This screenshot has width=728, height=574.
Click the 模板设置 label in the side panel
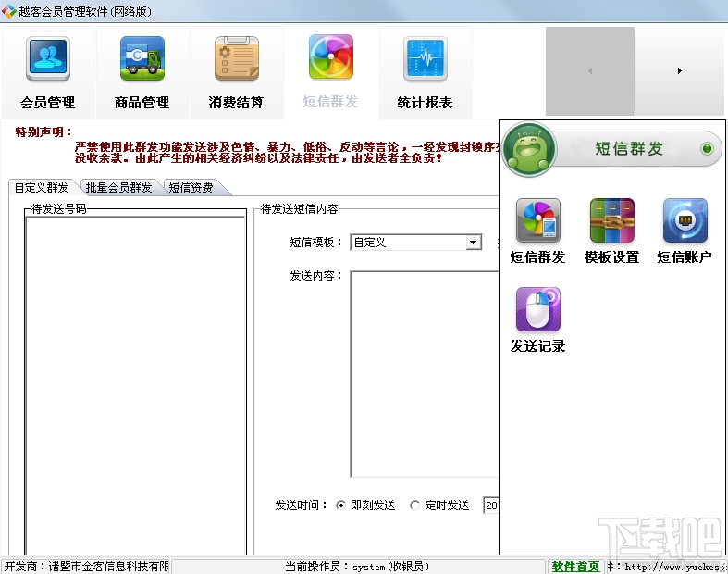[x=612, y=257]
